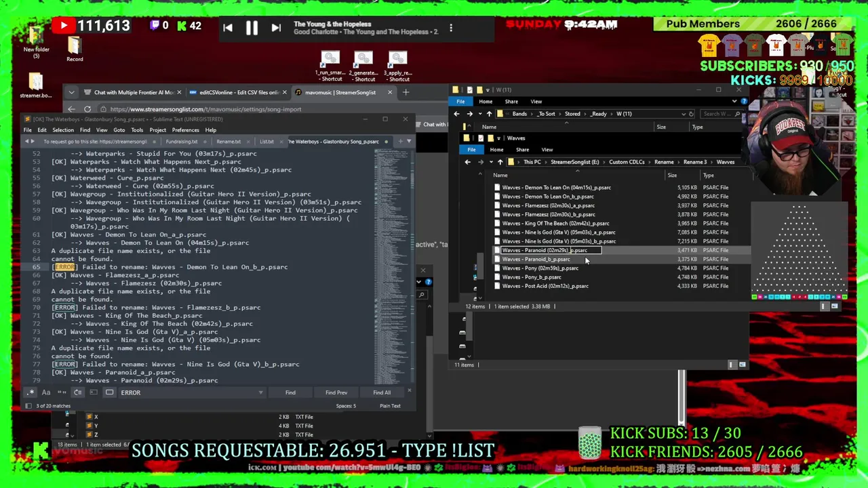Close mavomusic StreamerSonglist browser tab
The image size is (868, 488).
coord(391,92)
